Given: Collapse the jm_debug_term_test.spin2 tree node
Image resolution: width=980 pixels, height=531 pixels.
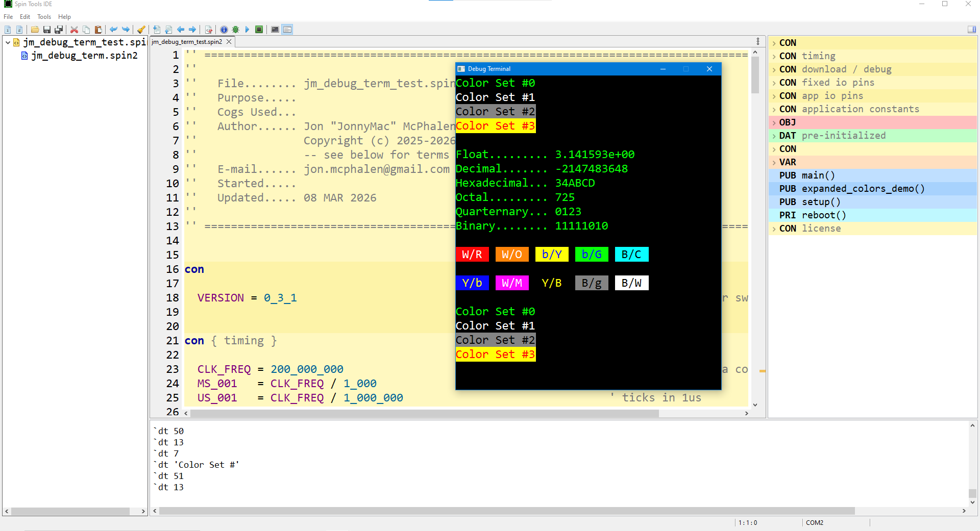Looking at the screenshot, I should coord(8,42).
